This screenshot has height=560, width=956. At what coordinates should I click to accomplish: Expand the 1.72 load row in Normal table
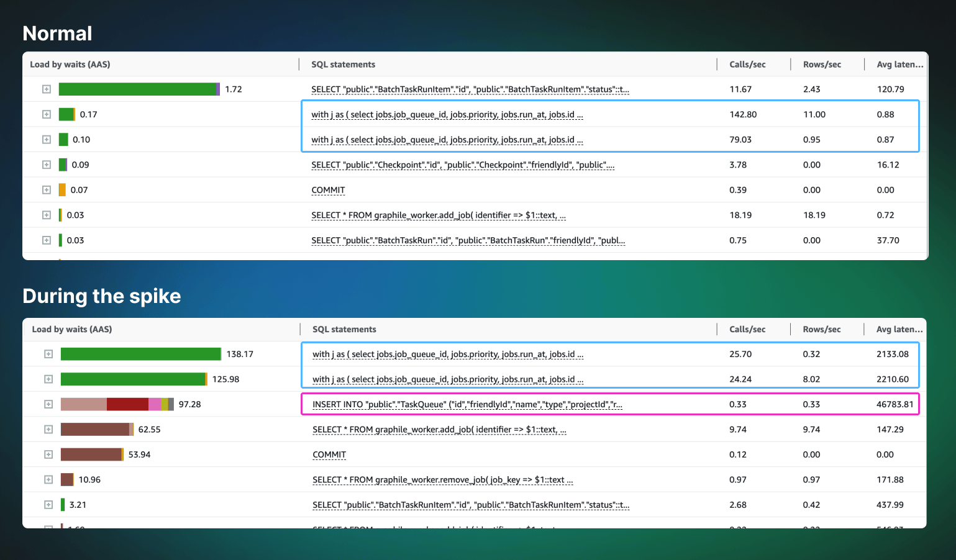click(x=47, y=89)
